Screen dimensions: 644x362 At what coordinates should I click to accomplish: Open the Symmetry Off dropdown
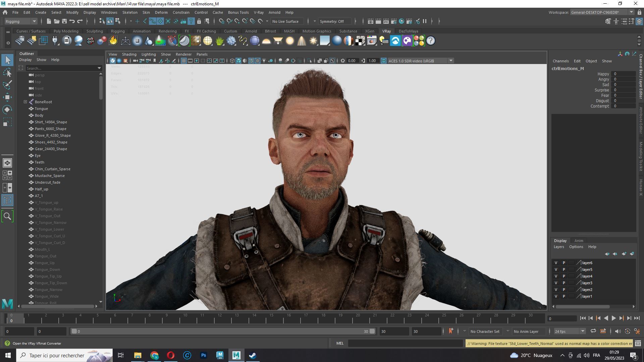(334, 21)
